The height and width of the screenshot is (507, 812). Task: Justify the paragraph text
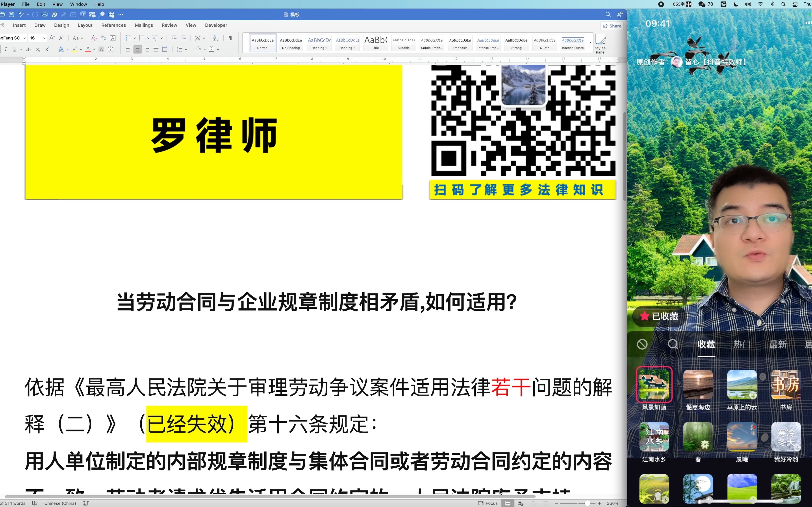point(156,49)
